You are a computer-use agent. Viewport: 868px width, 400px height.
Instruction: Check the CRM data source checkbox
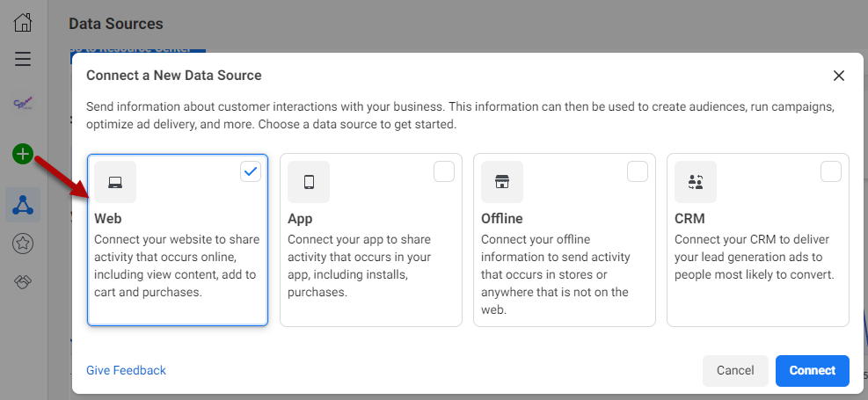[x=831, y=171]
